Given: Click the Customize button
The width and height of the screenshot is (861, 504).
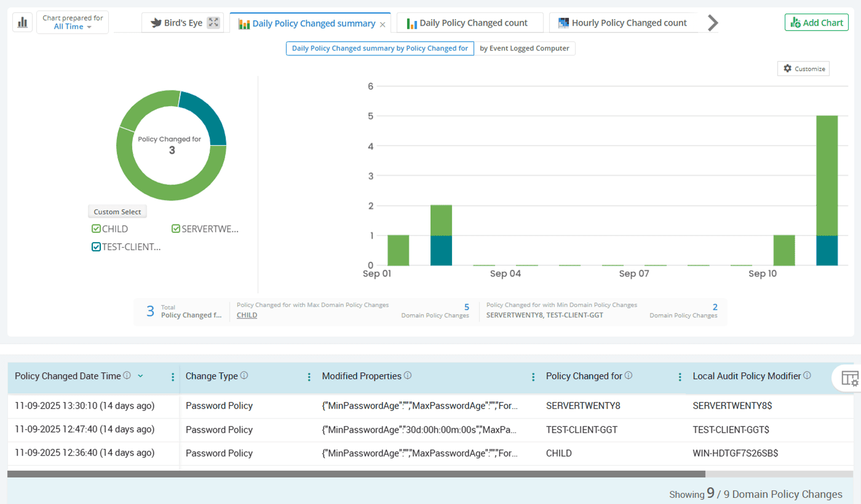Looking at the screenshot, I should [x=803, y=69].
